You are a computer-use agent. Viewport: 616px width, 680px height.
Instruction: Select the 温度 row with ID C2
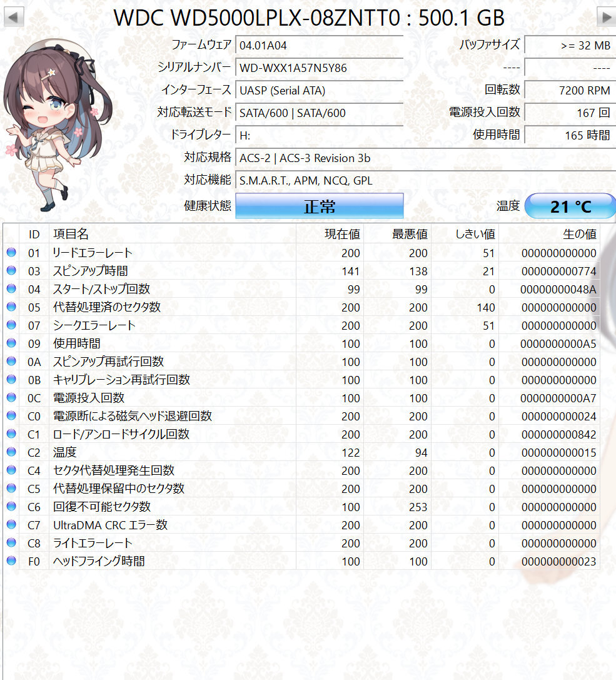[301, 452]
